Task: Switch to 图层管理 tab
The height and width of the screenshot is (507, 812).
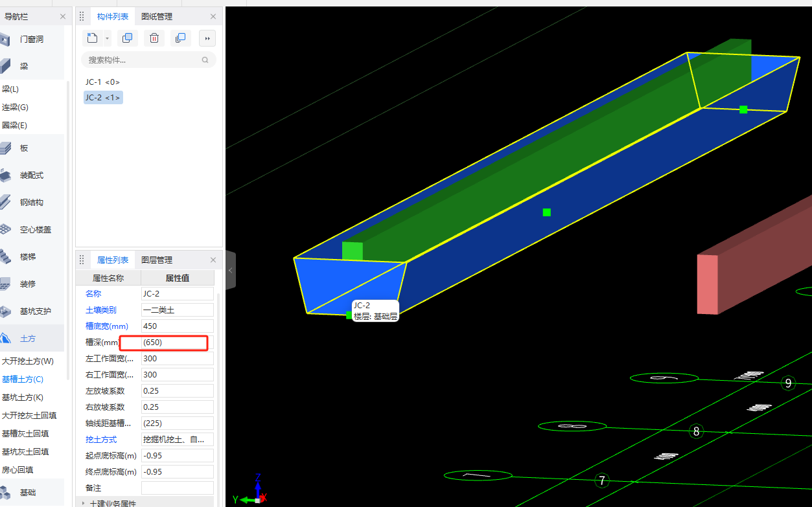Action: (157, 260)
